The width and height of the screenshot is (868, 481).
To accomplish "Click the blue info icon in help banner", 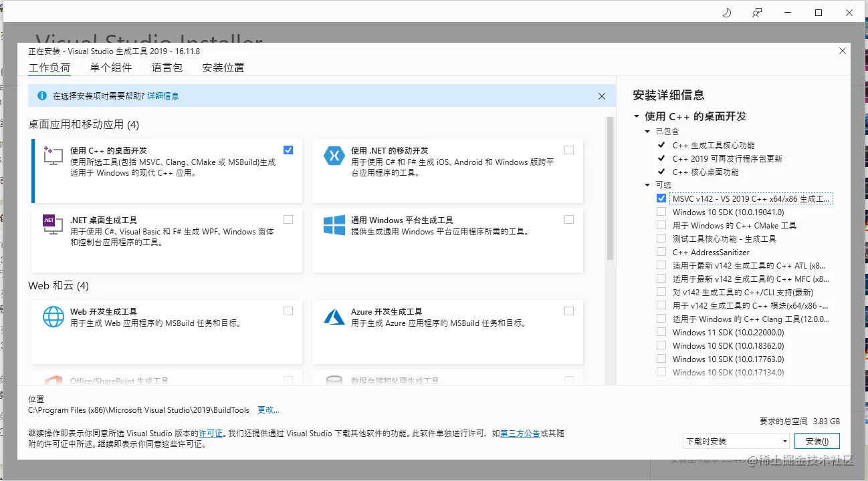I will [x=41, y=96].
